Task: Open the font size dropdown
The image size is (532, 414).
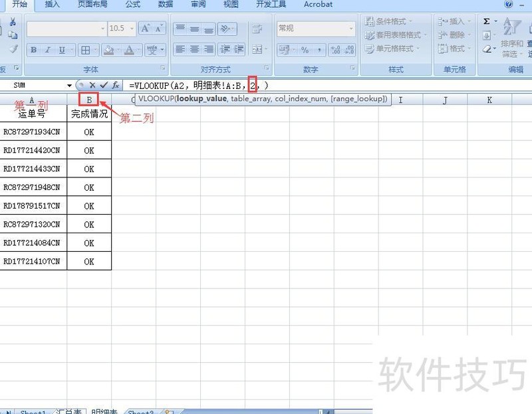Action: pyautogui.click(x=132, y=28)
